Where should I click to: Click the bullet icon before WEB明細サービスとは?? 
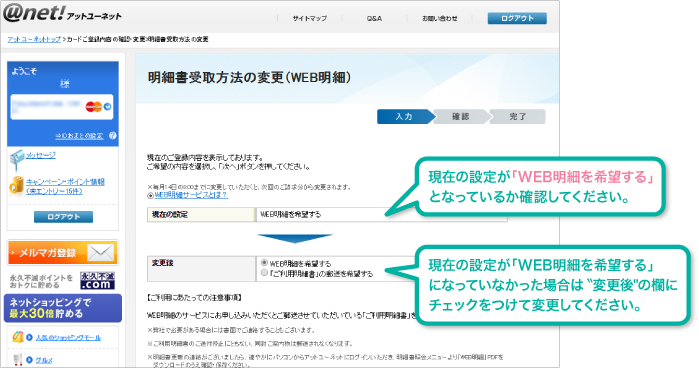150,195
